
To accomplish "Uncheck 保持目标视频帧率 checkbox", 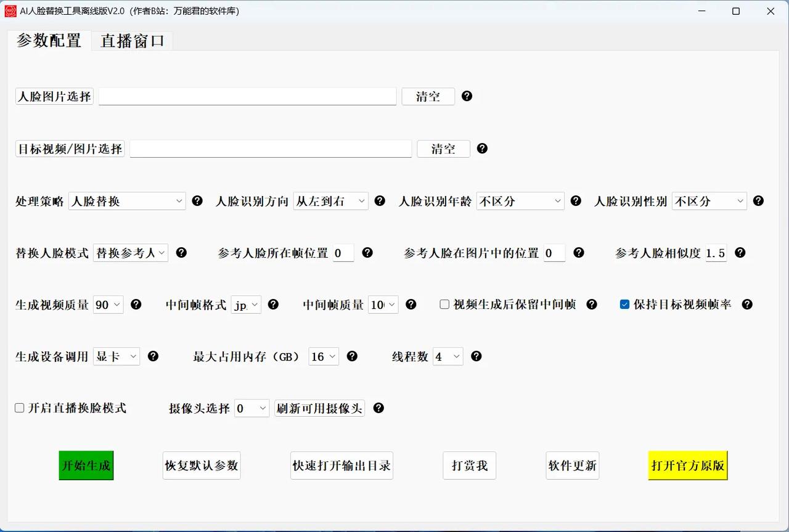I will (x=624, y=305).
